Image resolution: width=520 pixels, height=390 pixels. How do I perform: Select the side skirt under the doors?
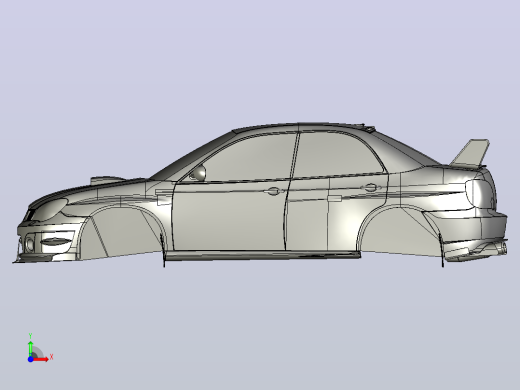click(263, 255)
